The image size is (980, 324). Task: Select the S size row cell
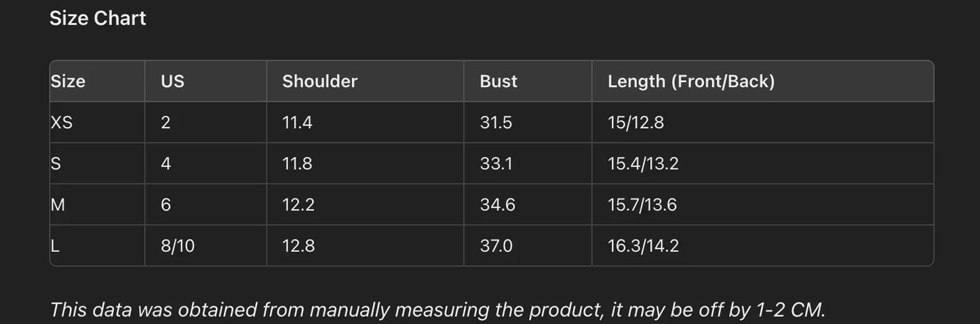[x=56, y=164]
